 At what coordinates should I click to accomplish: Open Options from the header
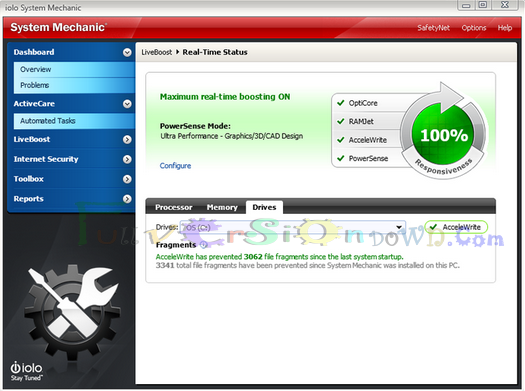click(474, 28)
